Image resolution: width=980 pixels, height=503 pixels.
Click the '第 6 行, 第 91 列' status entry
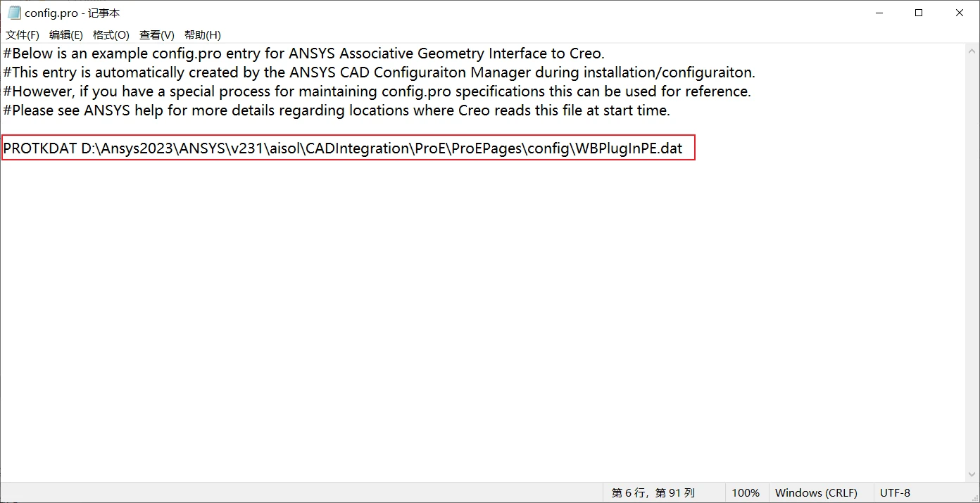[x=653, y=493]
